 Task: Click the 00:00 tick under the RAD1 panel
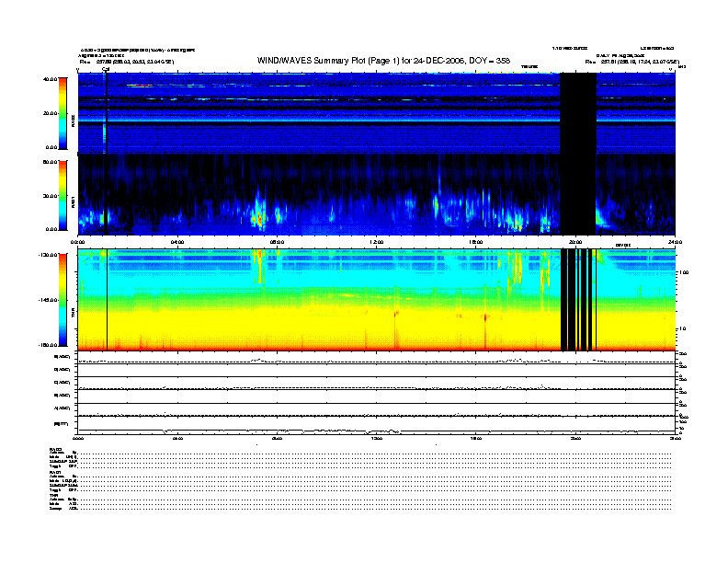pyautogui.click(x=77, y=242)
